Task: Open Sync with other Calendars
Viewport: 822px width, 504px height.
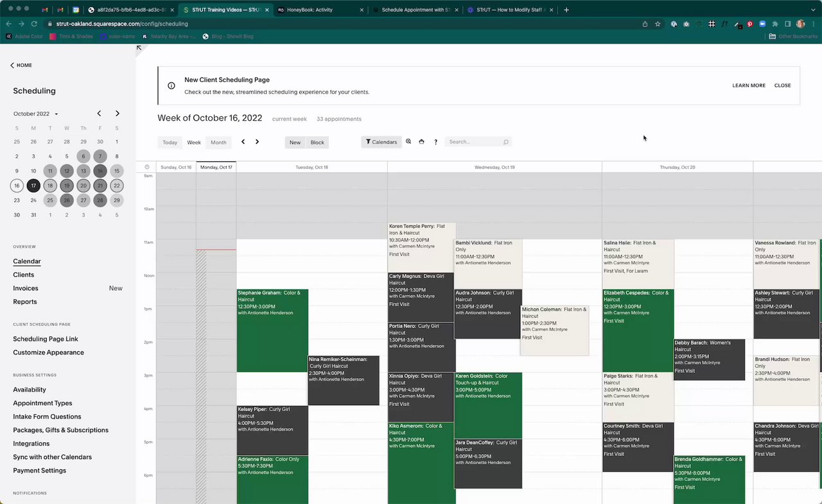Action: pos(52,457)
